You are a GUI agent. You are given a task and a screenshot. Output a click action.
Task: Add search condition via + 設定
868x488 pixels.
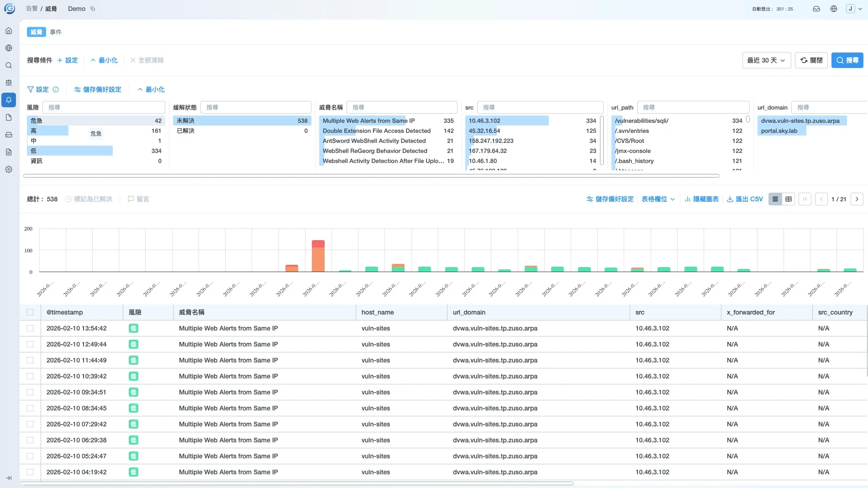pyautogui.click(x=68, y=60)
